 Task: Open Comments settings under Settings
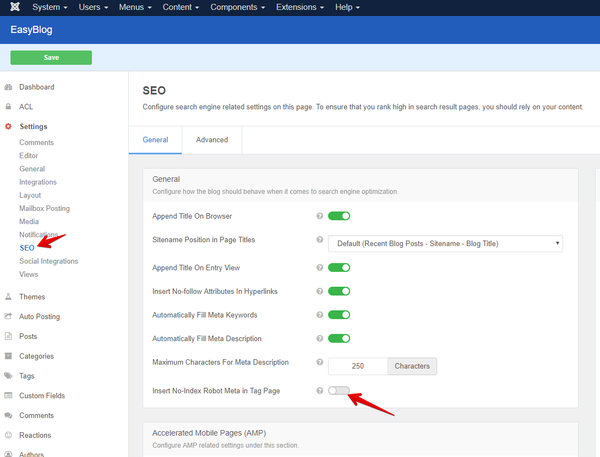pyautogui.click(x=36, y=142)
